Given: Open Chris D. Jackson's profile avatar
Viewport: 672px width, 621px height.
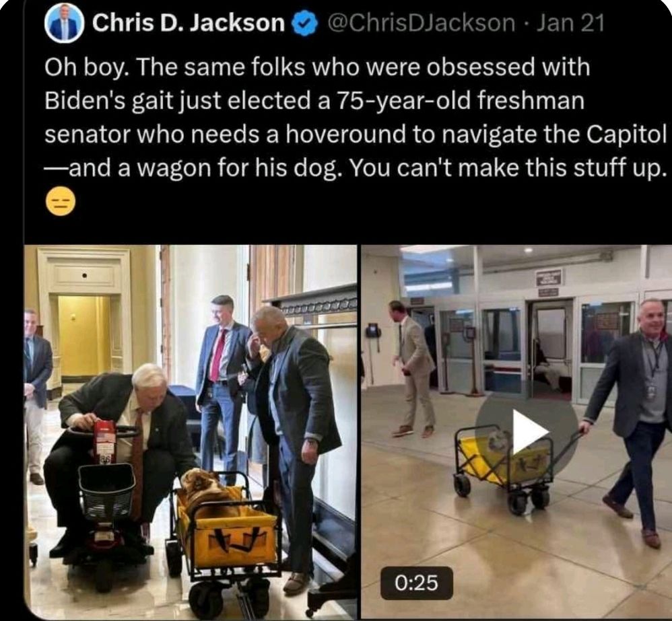Looking at the screenshot, I should 64,24.
